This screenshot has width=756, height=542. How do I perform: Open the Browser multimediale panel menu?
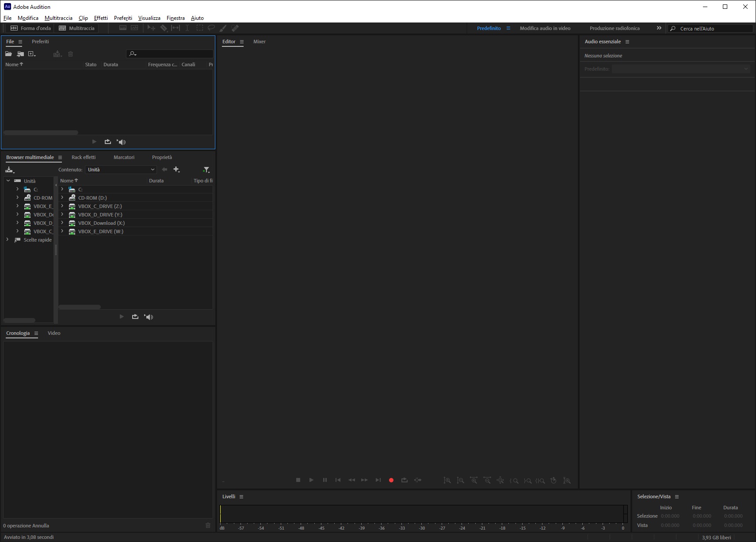point(60,157)
